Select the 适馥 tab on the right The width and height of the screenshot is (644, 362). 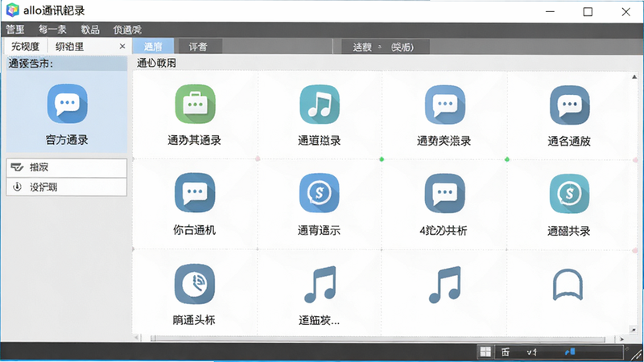386,47
